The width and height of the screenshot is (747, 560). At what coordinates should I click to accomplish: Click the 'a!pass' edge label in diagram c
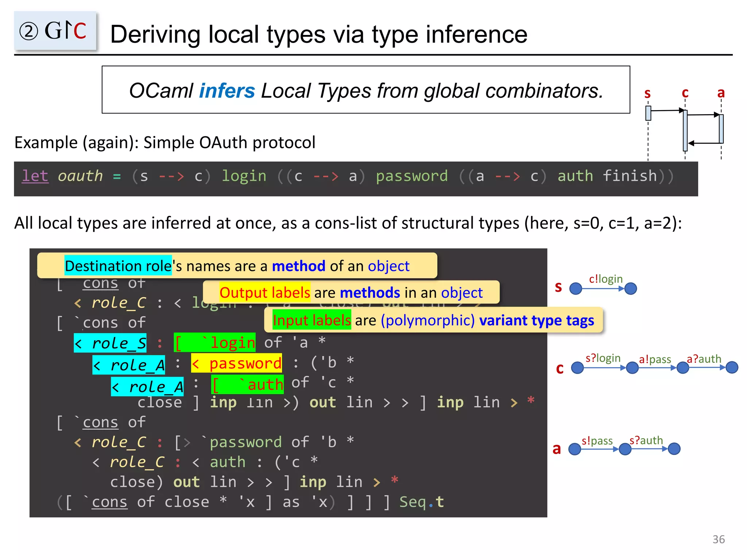pos(655,359)
